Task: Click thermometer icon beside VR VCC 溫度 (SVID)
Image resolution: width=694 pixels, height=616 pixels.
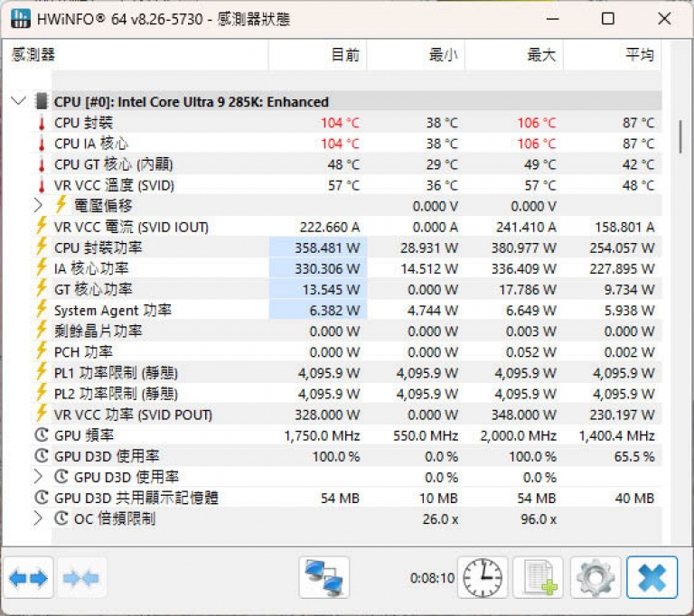Action: tap(42, 185)
